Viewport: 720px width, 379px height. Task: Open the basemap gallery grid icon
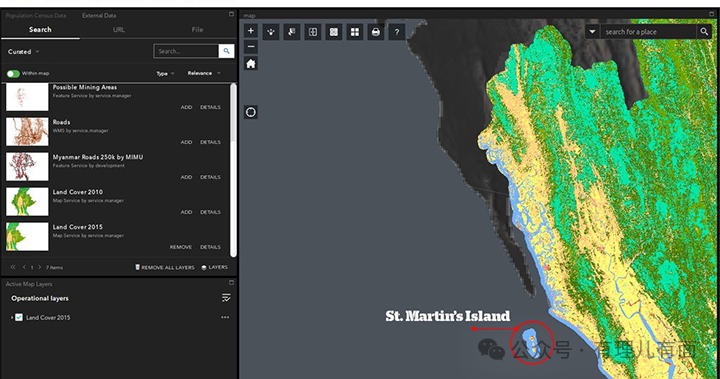click(x=355, y=32)
